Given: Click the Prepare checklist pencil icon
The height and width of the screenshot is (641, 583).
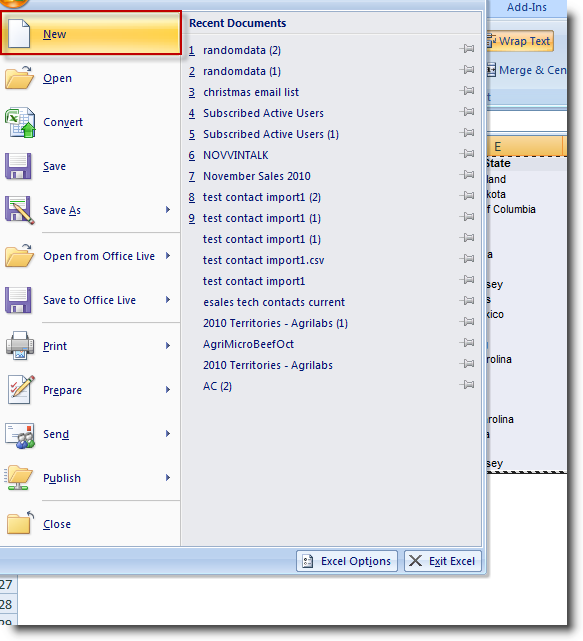Looking at the screenshot, I should 21,390.
